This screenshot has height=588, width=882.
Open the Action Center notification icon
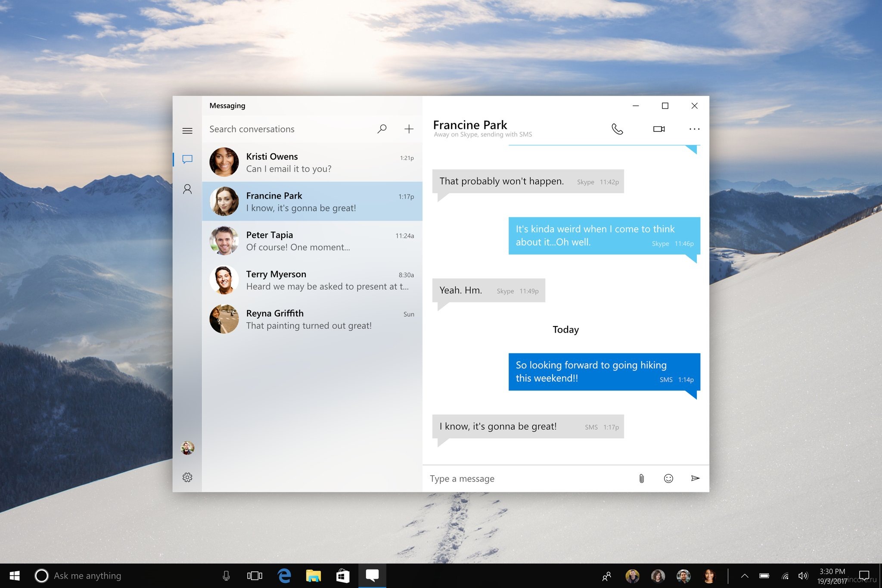click(864, 576)
